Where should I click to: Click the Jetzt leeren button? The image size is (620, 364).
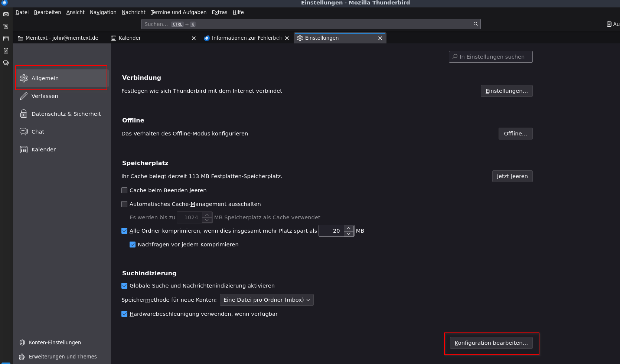point(512,176)
